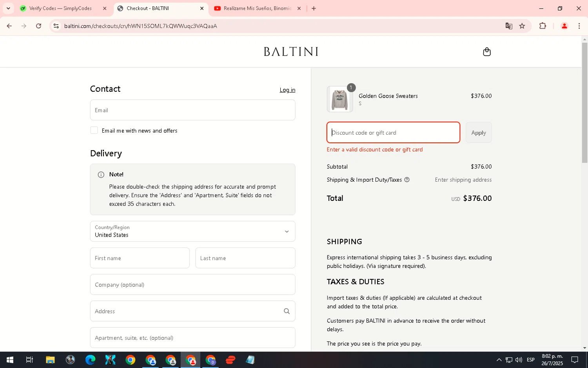Viewport: 588px width, 368px height.
Task: Focus the Email input field
Action: point(192,110)
